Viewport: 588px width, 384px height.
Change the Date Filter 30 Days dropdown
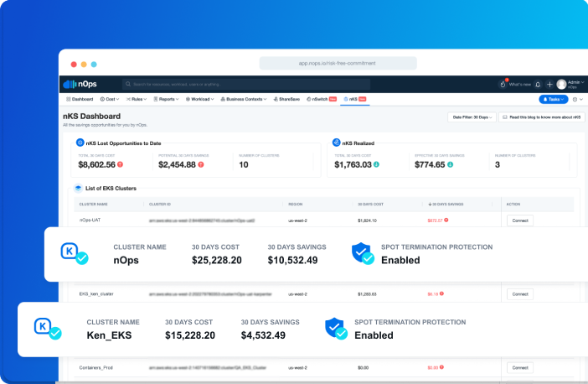pyautogui.click(x=472, y=117)
